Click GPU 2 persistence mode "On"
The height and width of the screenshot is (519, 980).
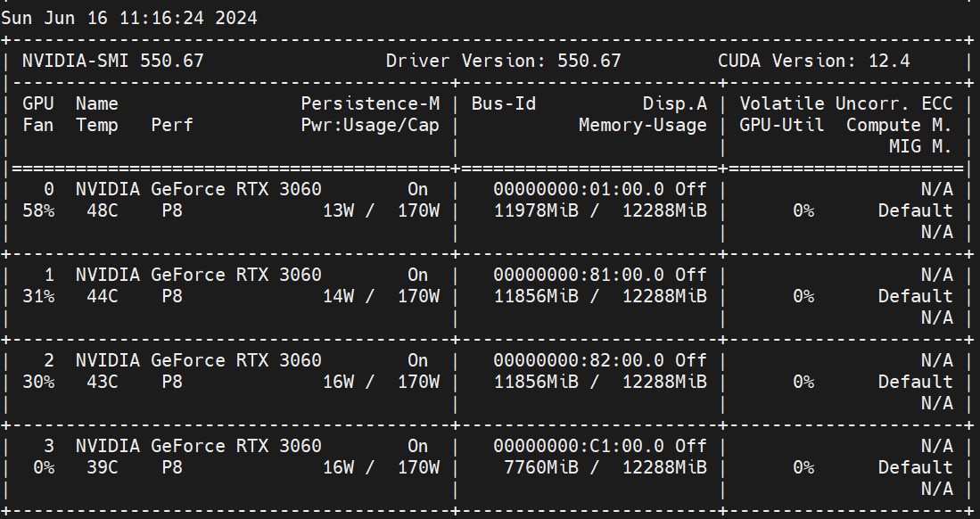(x=418, y=360)
